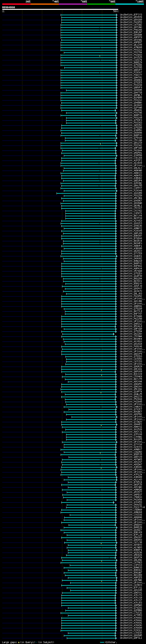
Task: Select the UniRef100_Q6EUP4 label
Action: click(x=131, y=180)
